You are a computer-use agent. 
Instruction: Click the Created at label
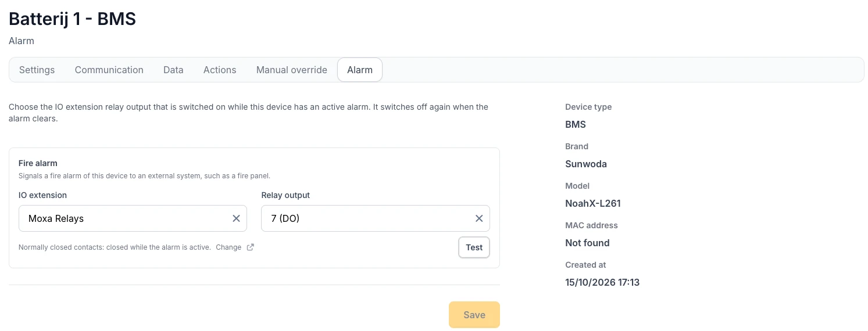pyautogui.click(x=585, y=265)
